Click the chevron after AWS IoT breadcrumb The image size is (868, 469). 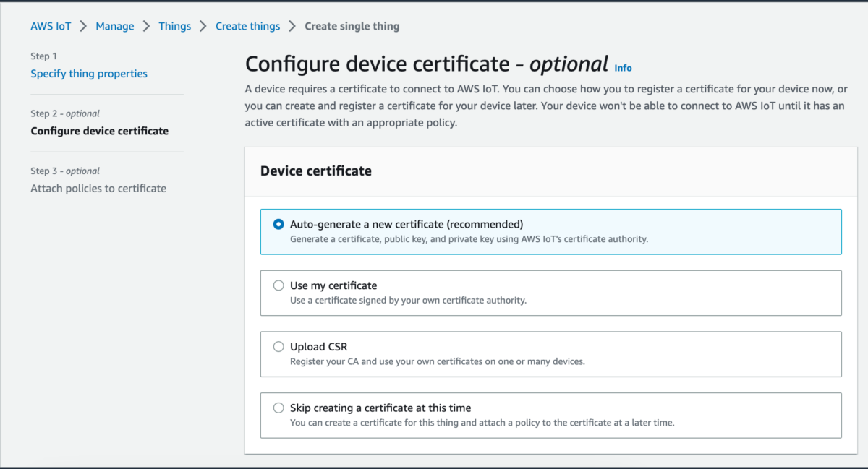(x=82, y=26)
